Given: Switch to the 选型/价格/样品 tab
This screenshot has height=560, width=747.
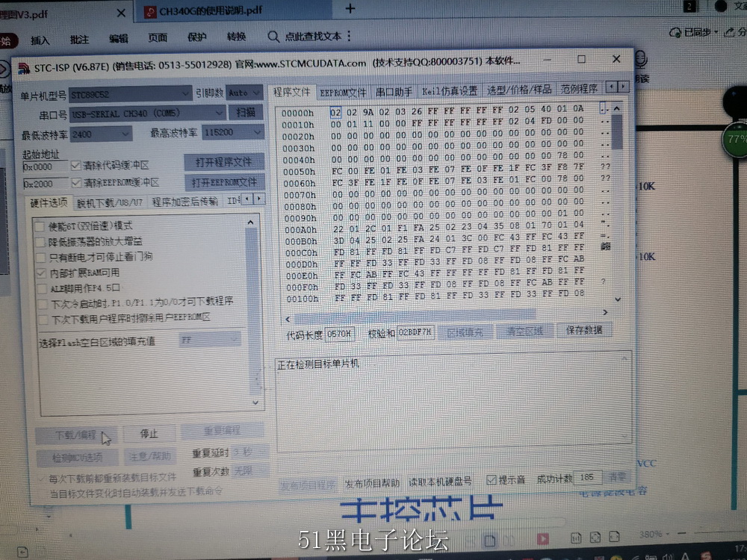Looking at the screenshot, I should (x=518, y=89).
